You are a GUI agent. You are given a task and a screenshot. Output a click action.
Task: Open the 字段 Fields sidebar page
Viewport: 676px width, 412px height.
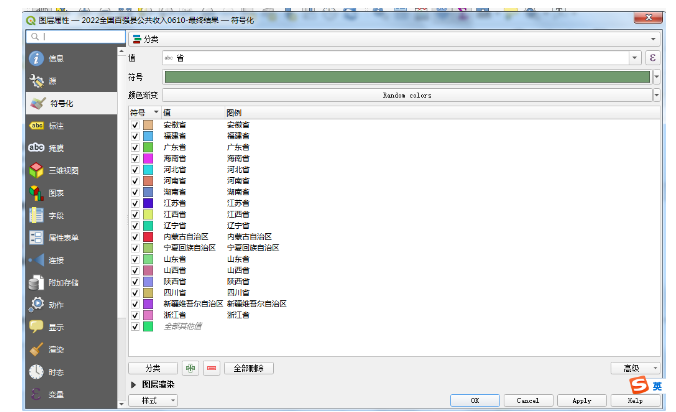71,215
